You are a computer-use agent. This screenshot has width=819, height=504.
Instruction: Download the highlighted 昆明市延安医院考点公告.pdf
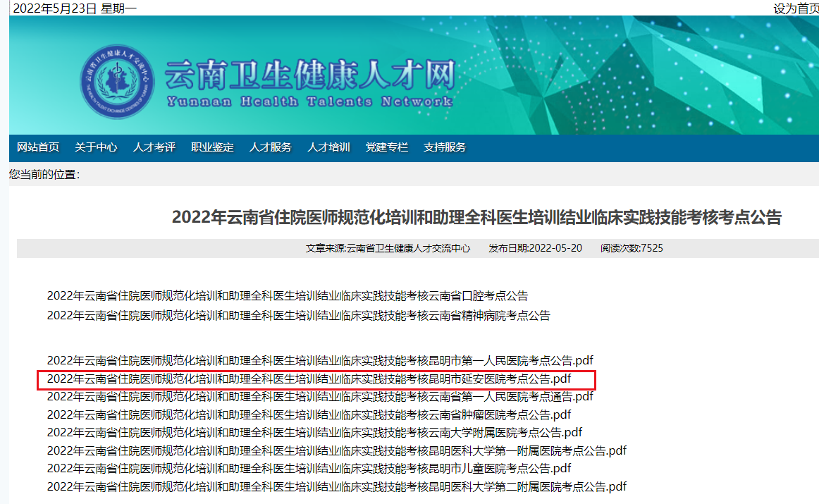[x=309, y=379]
